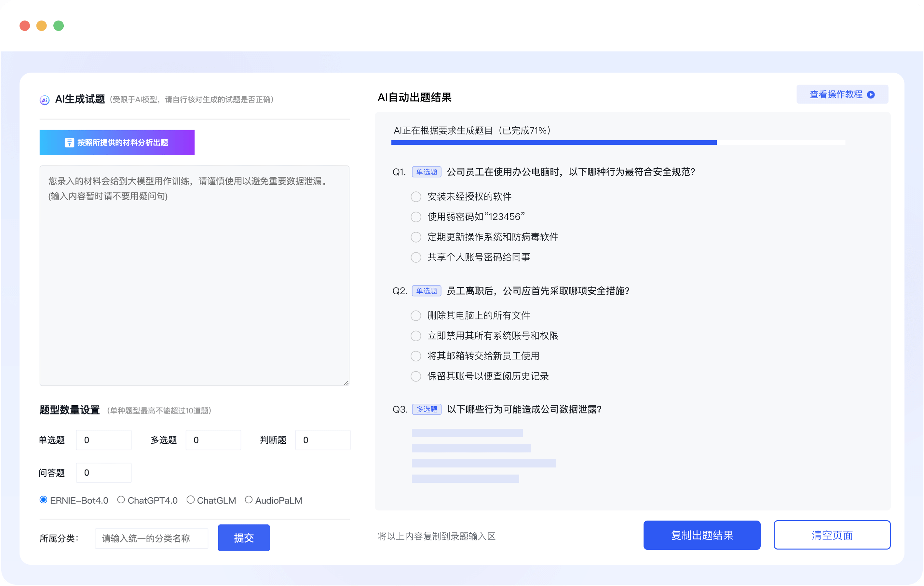Screen dimensions: 924x586
Task: Click the textarea resize handle at its corner
Action: point(346,383)
